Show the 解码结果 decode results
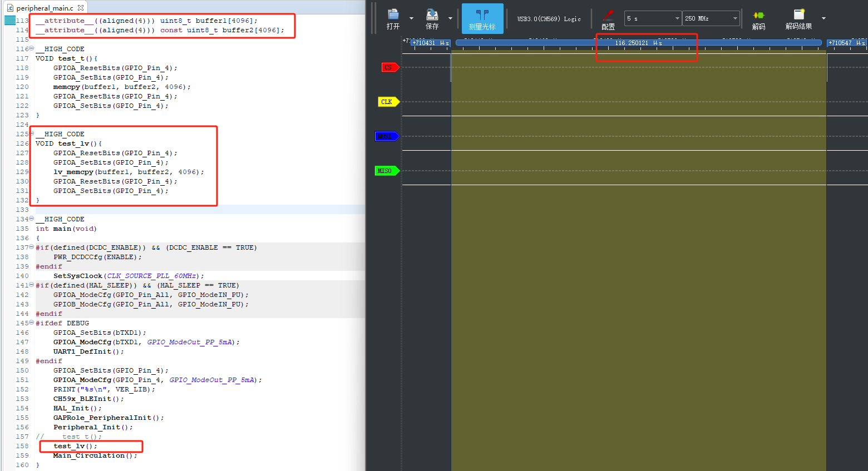Image resolution: width=868 pixels, height=471 pixels. click(x=798, y=19)
